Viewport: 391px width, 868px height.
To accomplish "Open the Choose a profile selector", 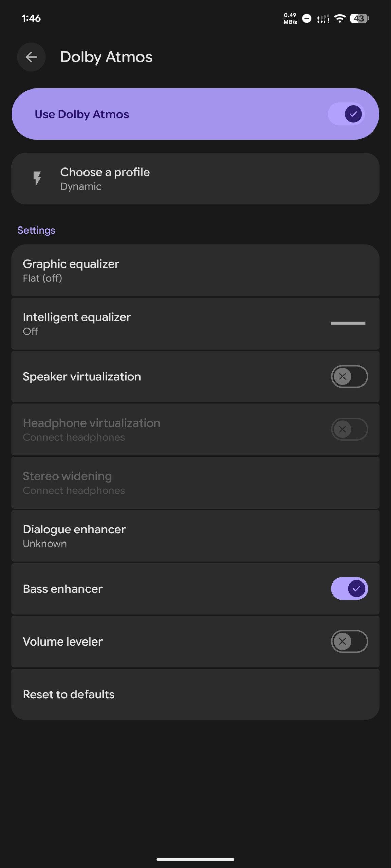I will 195,179.
